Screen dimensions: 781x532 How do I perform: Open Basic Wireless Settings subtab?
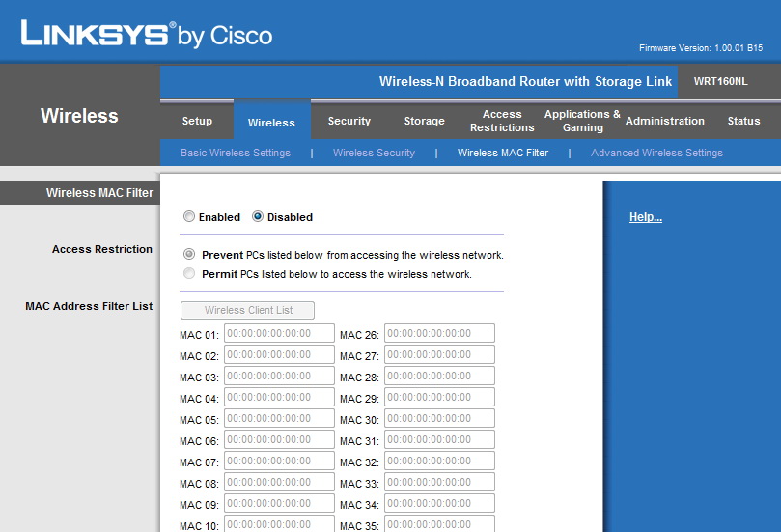(x=236, y=153)
